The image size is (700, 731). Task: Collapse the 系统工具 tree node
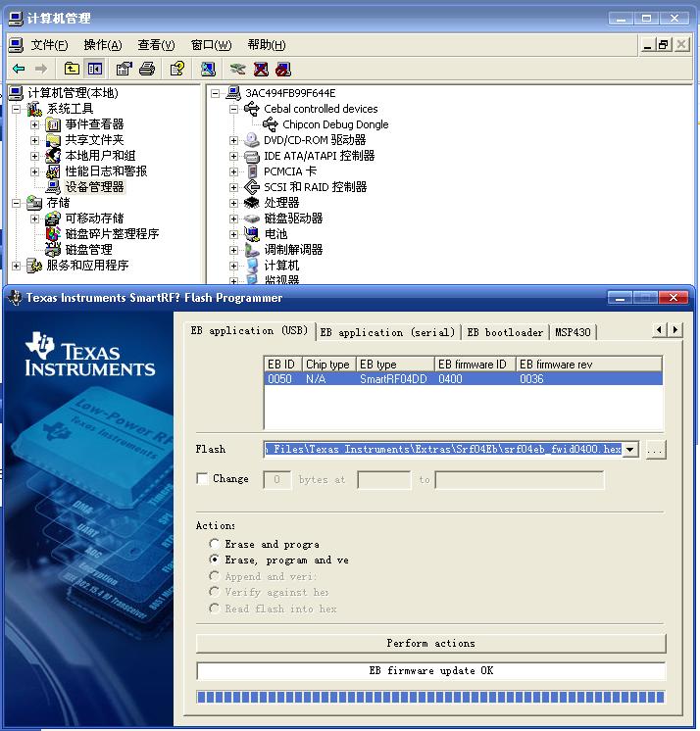point(17,109)
